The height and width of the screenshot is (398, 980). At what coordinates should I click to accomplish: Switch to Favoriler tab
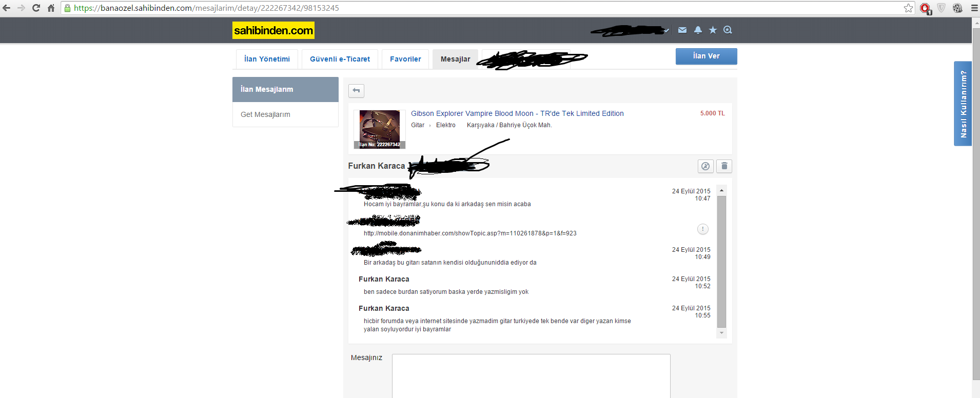point(405,59)
